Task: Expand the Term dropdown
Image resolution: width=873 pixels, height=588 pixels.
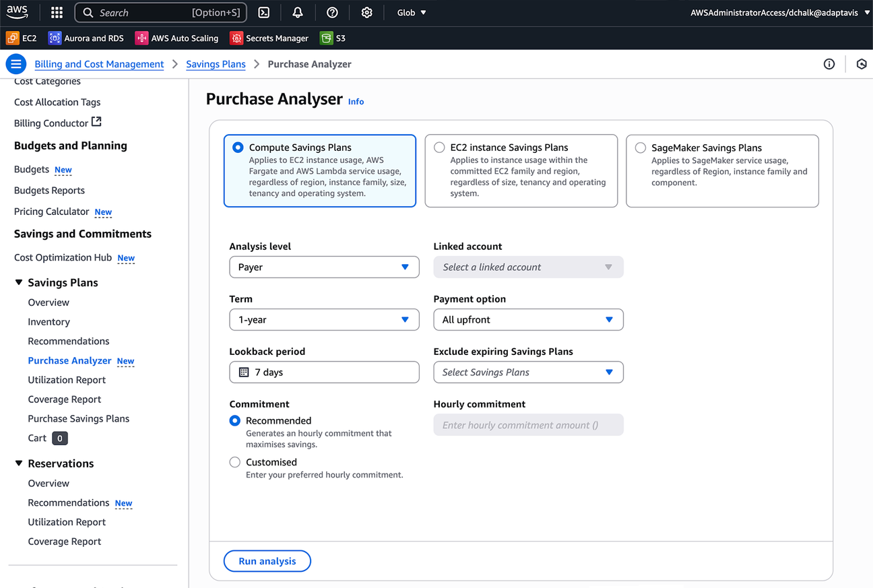Action: pyautogui.click(x=324, y=320)
